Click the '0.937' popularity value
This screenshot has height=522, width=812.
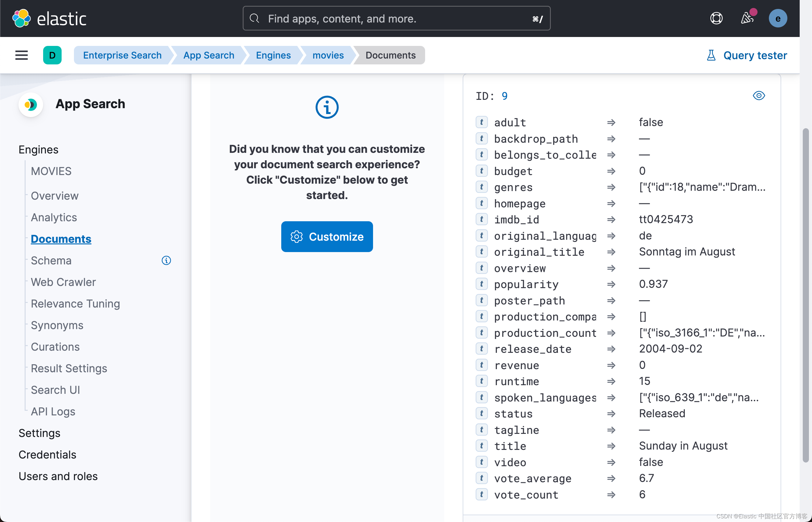(x=653, y=284)
